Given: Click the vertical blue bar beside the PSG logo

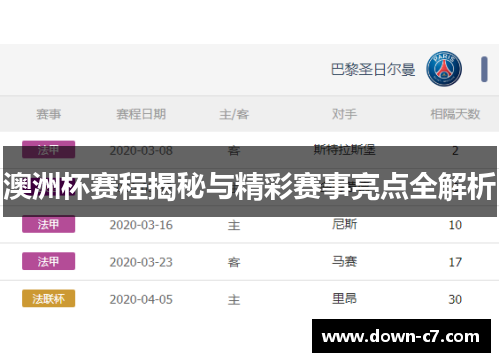Looking at the screenshot, I should click(x=484, y=69).
